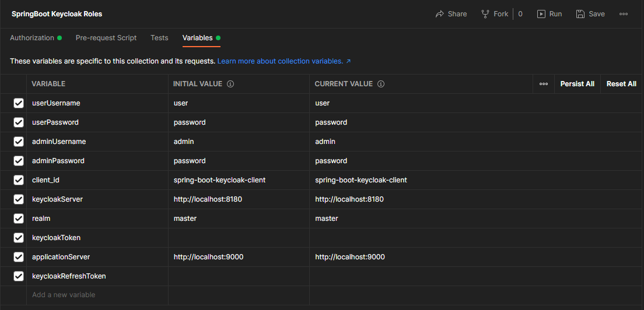Select the client_id variable name cell
The image size is (644, 310).
(x=97, y=180)
